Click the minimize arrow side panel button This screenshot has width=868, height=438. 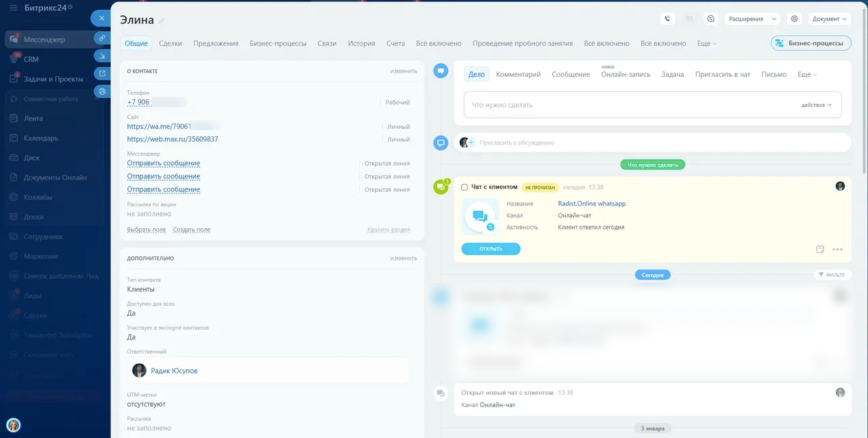pos(102,56)
